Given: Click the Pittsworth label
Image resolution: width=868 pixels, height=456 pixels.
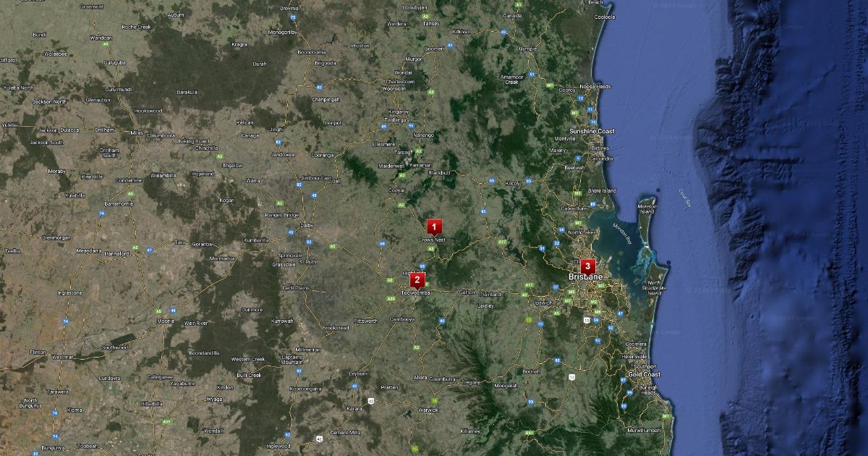Looking at the screenshot, I should click(x=366, y=321).
